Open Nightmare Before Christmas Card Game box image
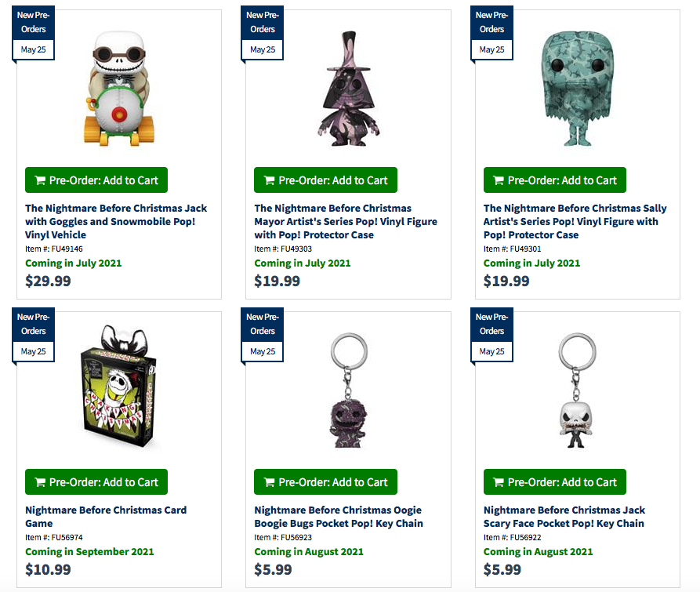Image resolution: width=700 pixels, height=592 pixels. [x=118, y=387]
